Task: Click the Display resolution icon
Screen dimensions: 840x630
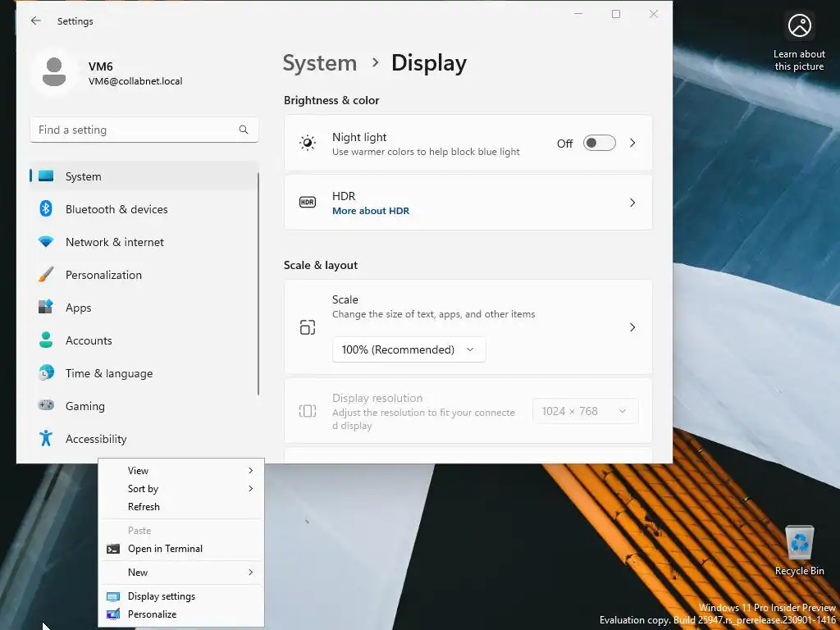Action: (308, 411)
